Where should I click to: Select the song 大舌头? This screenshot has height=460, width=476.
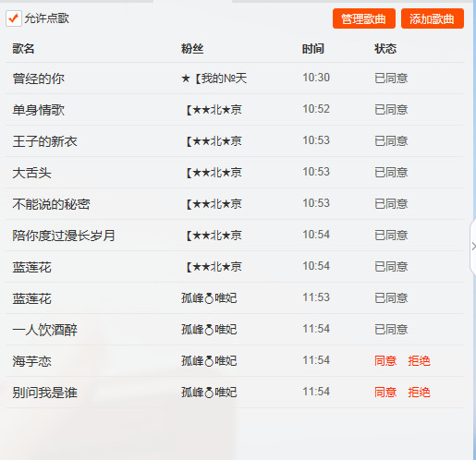(31, 173)
